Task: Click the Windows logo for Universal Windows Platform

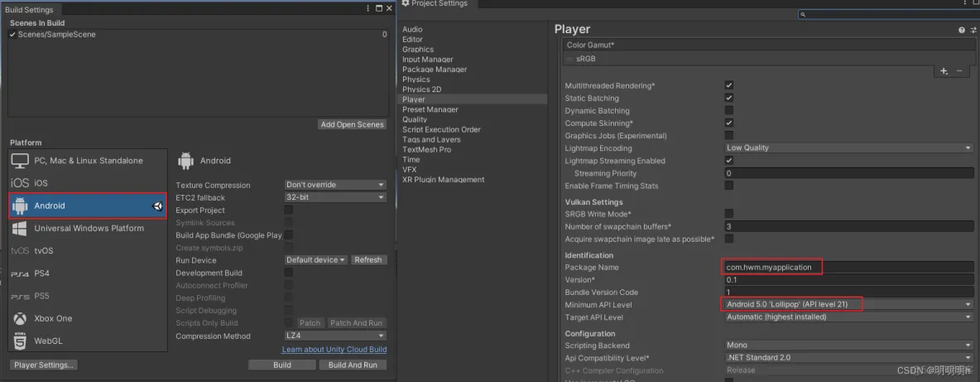Action: 20,228
